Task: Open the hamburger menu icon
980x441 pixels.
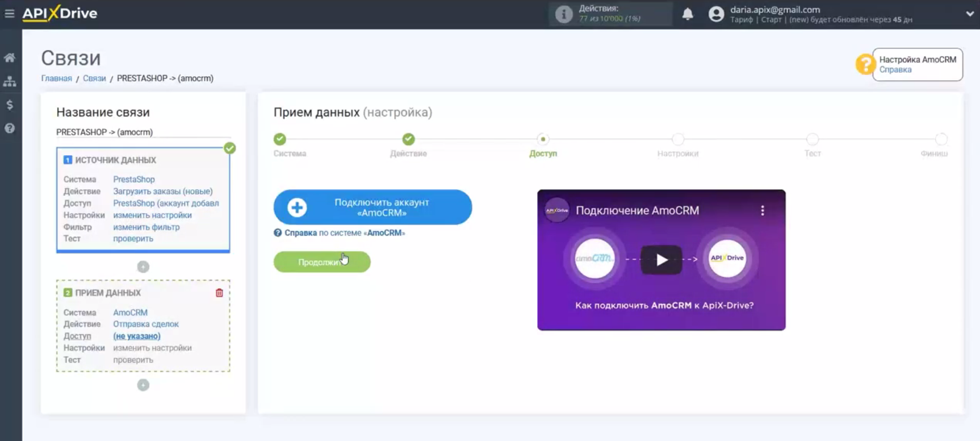Action: click(9, 13)
